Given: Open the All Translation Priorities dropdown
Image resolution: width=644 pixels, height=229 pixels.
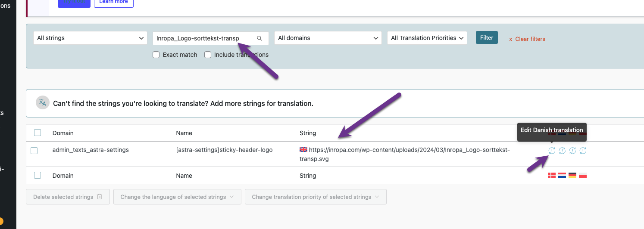Looking at the screenshot, I should click(x=427, y=38).
